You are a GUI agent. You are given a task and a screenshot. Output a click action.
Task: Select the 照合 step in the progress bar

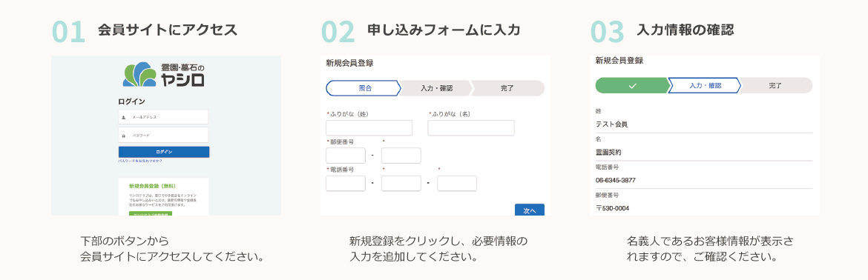pyautogui.click(x=363, y=88)
